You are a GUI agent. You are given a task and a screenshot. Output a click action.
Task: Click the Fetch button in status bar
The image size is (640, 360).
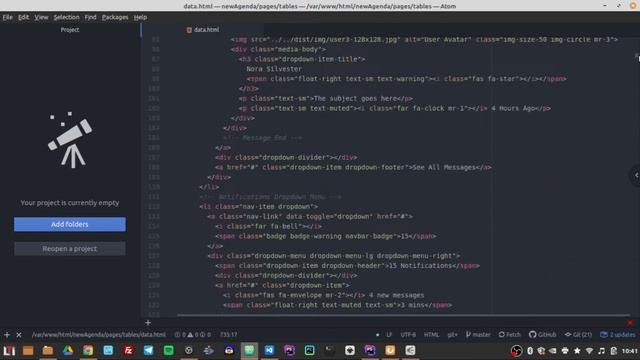click(510, 335)
